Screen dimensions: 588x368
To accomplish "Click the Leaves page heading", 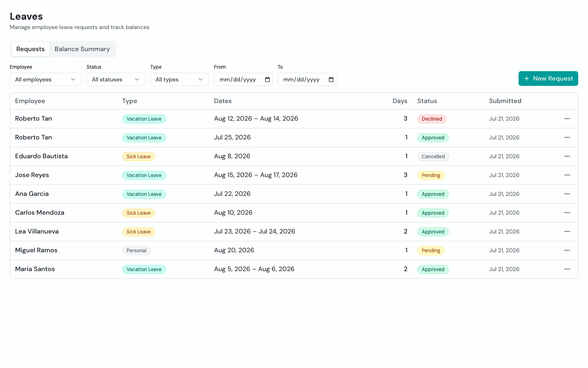I will click(26, 16).
